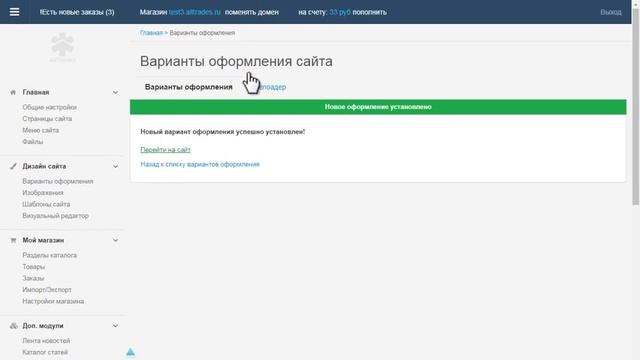Open Лента новостей in sidebar
Image resolution: width=640 pixels, height=360 pixels.
tap(46, 340)
